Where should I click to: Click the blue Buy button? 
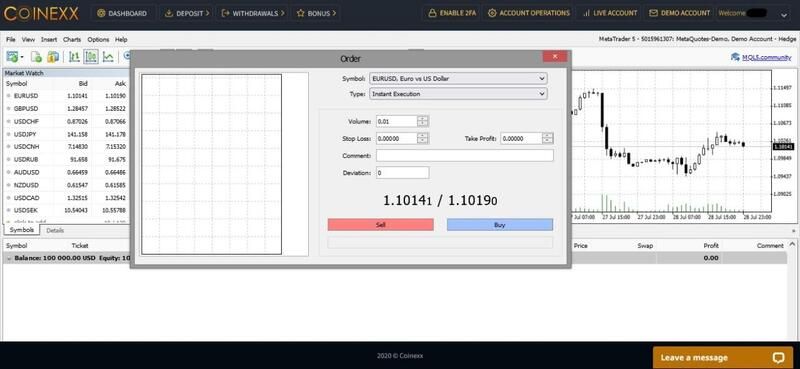[x=499, y=225]
